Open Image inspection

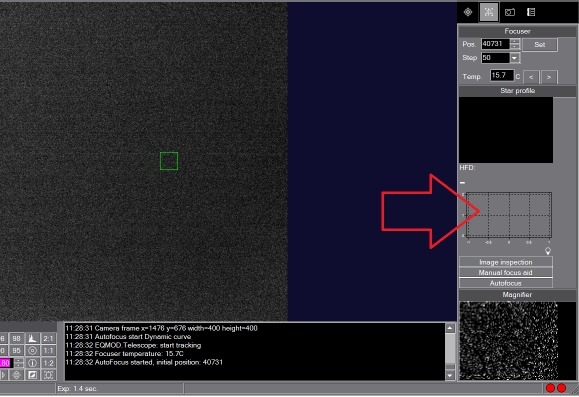click(x=506, y=262)
